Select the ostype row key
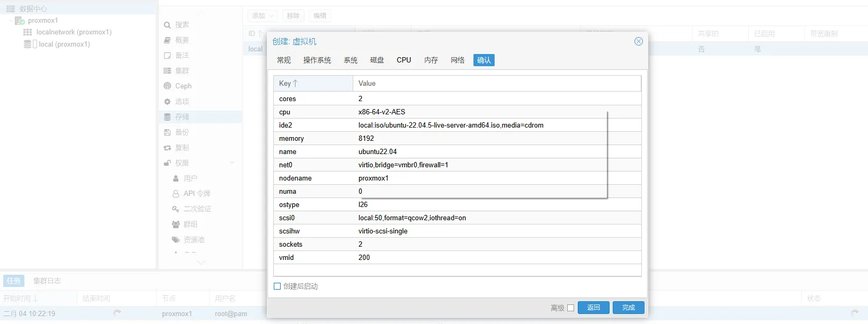This screenshot has height=324, width=868. [289, 205]
